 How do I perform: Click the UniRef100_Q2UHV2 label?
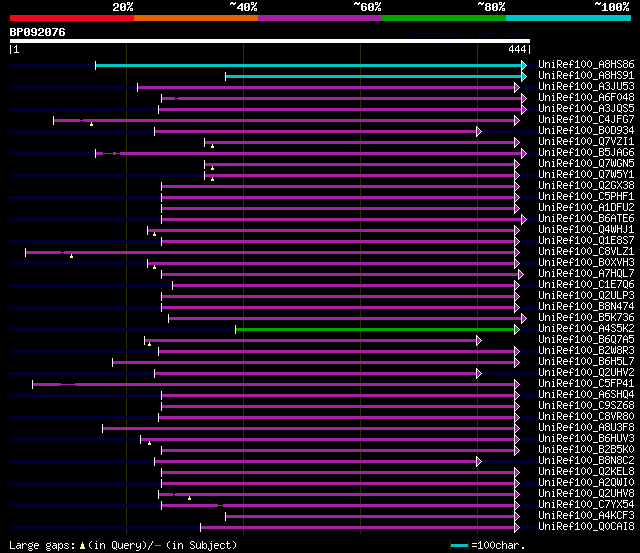tap(586, 373)
